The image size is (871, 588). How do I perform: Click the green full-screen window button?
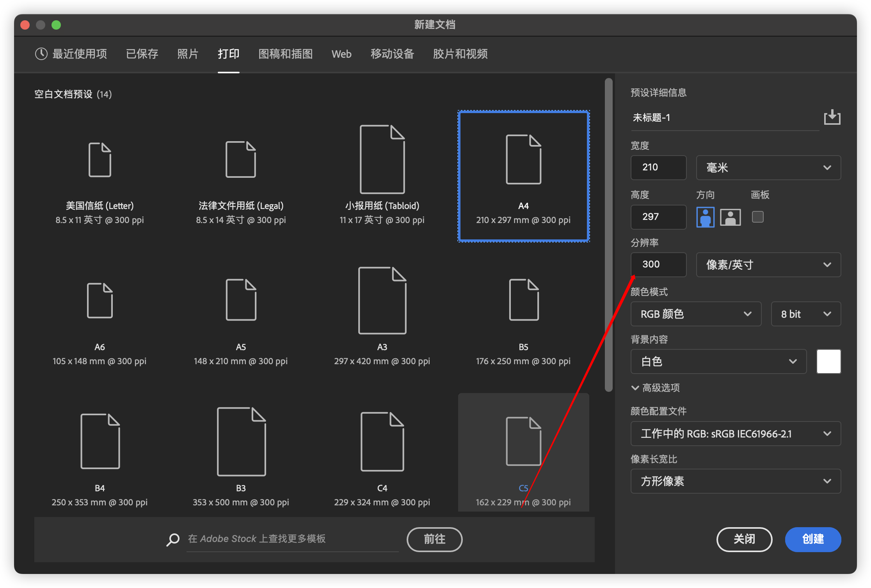(x=56, y=25)
